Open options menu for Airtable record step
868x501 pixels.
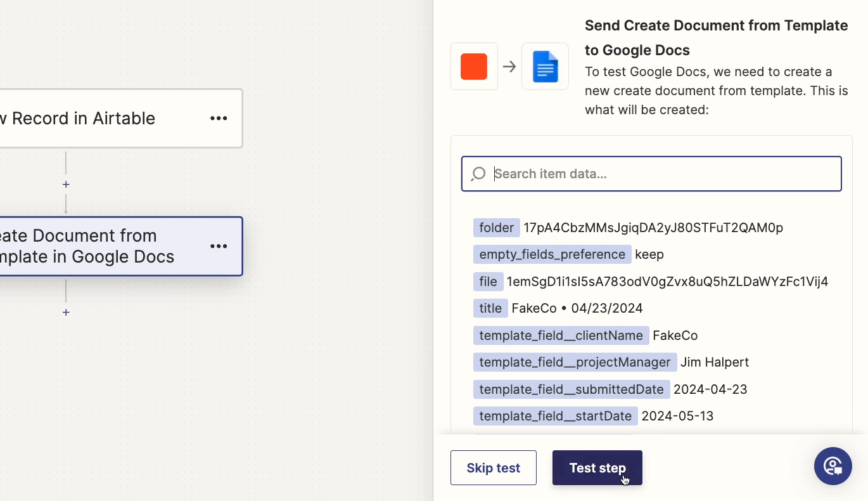point(219,119)
